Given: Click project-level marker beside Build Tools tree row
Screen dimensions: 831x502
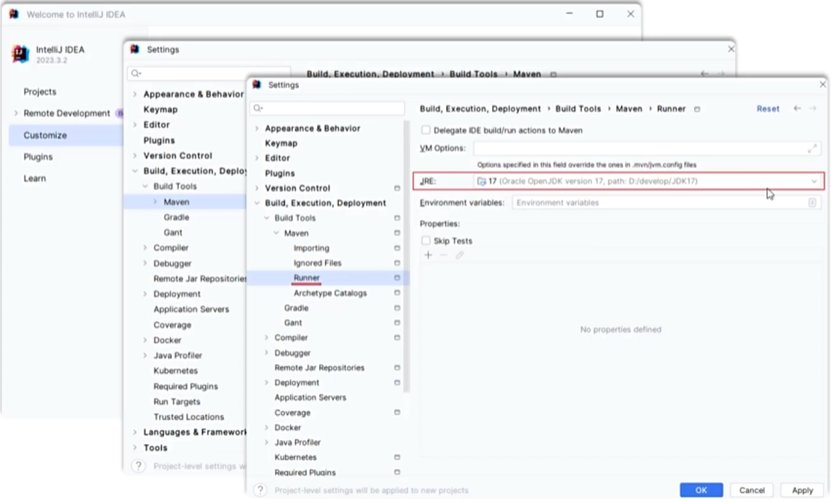Looking at the screenshot, I should (397, 218).
